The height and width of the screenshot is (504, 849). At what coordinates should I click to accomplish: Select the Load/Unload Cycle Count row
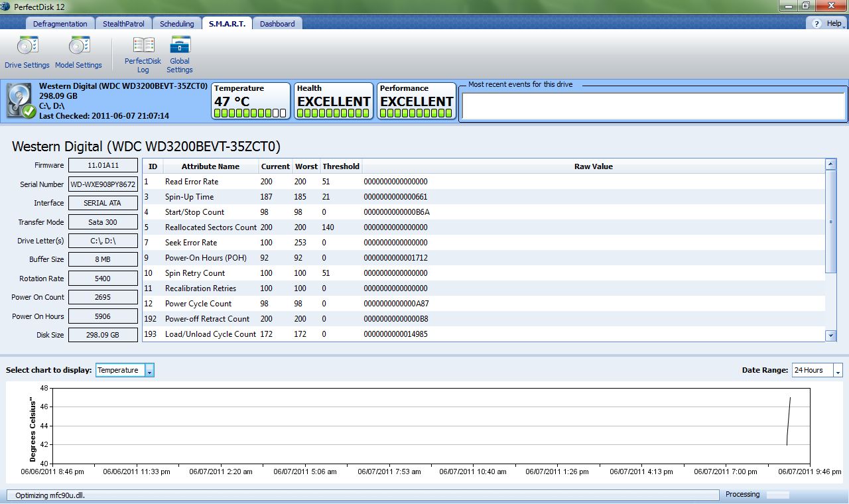click(484, 334)
